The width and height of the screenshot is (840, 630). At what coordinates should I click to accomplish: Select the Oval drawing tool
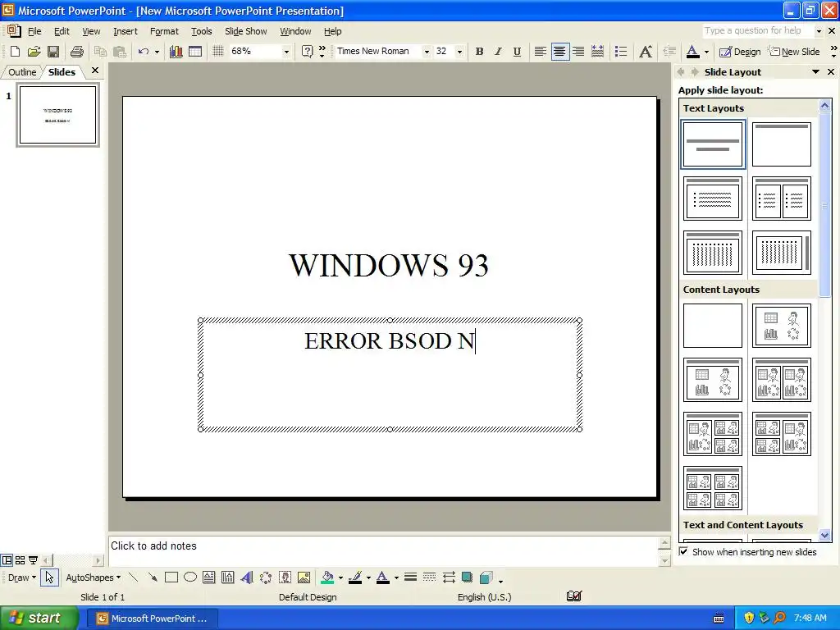tap(190, 577)
